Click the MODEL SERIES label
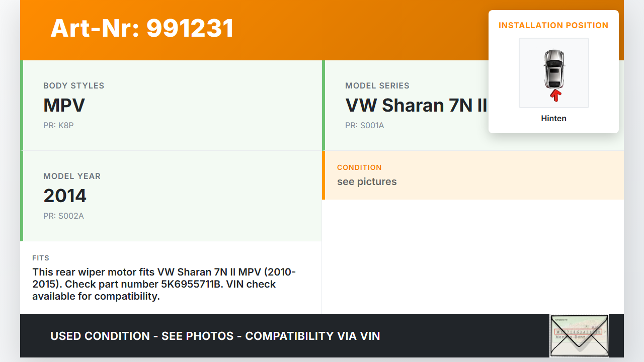 click(x=377, y=85)
